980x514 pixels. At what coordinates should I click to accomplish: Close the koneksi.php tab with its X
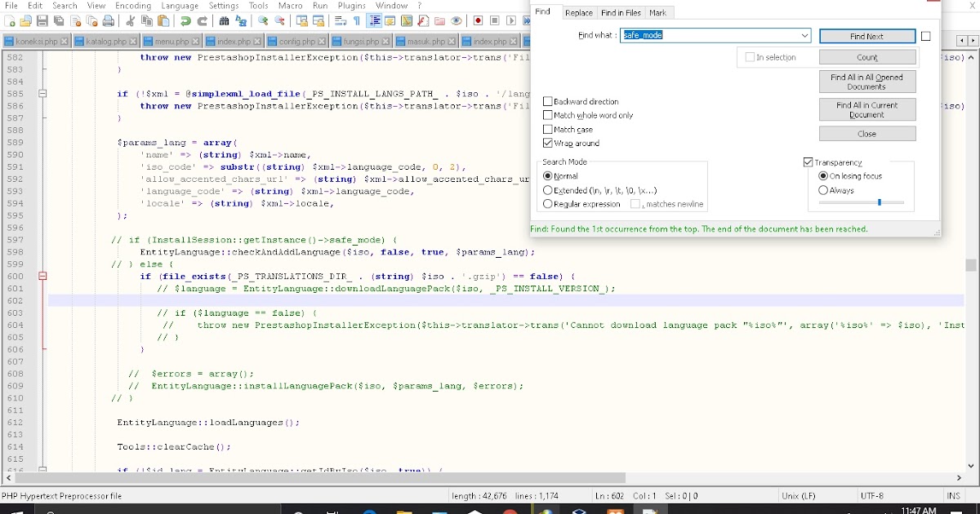[65, 41]
